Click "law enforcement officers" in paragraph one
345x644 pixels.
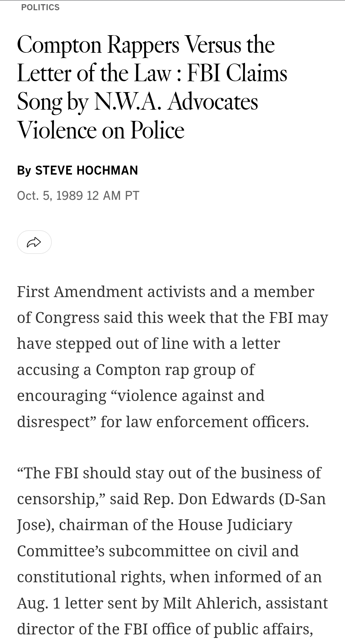pos(216,421)
